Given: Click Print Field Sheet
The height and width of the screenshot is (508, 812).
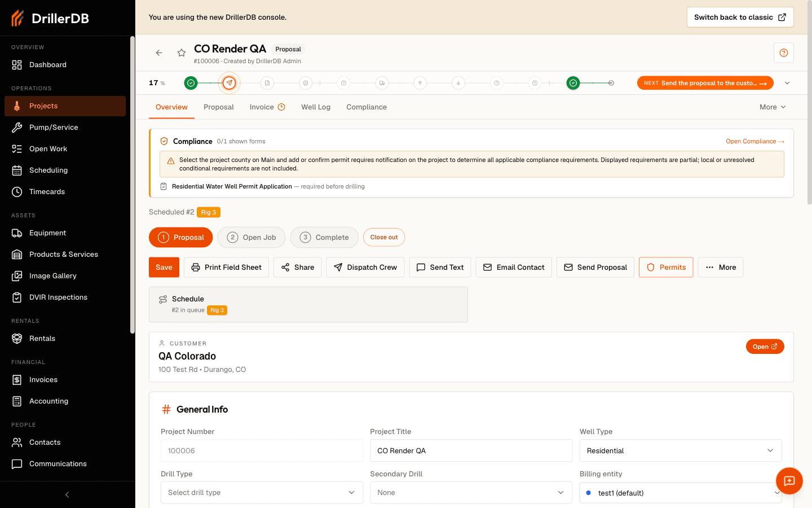Looking at the screenshot, I should coord(227,268).
